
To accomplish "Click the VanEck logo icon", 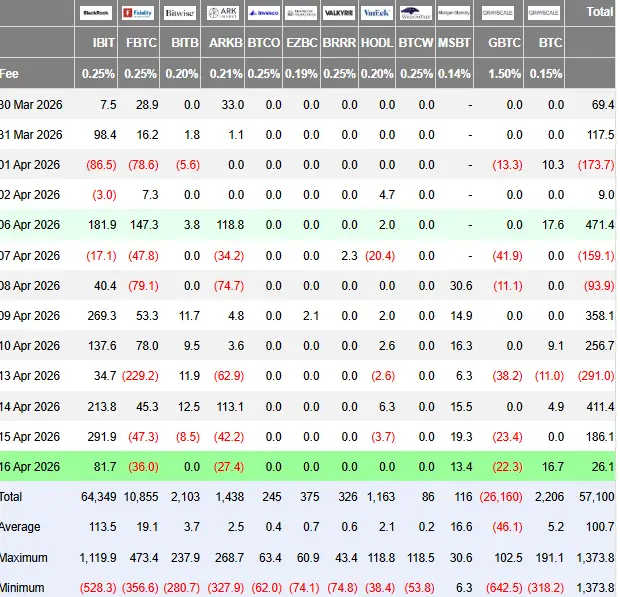I will tap(377, 13).
